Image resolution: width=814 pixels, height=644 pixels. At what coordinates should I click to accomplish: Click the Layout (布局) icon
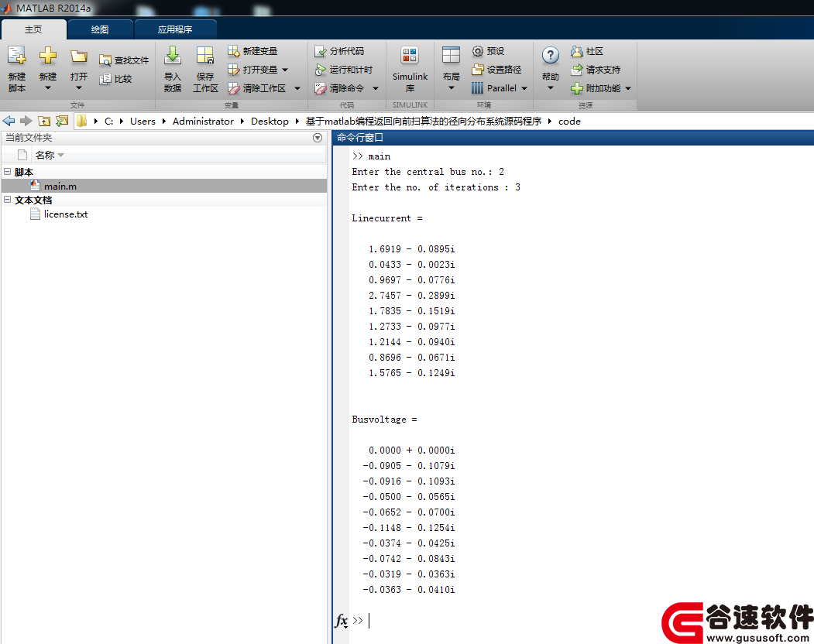coord(451,56)
